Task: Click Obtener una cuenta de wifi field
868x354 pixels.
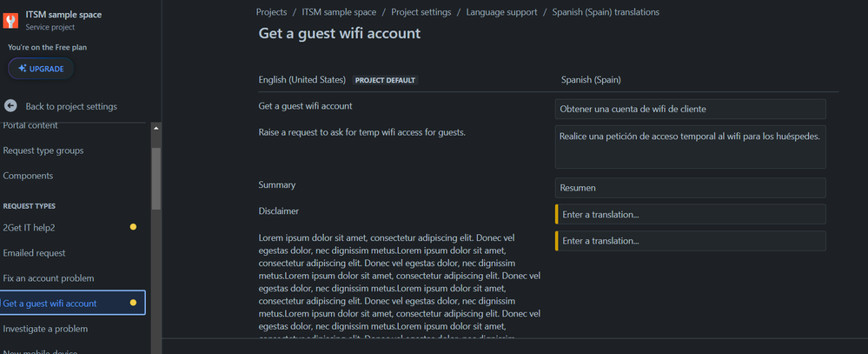Action: click(690, 109)
